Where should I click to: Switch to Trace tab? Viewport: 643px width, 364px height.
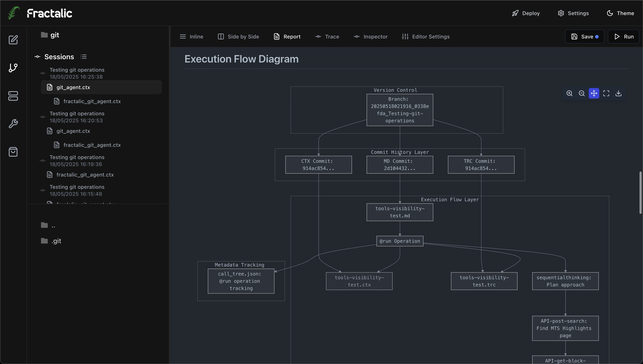[x=327, y=36]
